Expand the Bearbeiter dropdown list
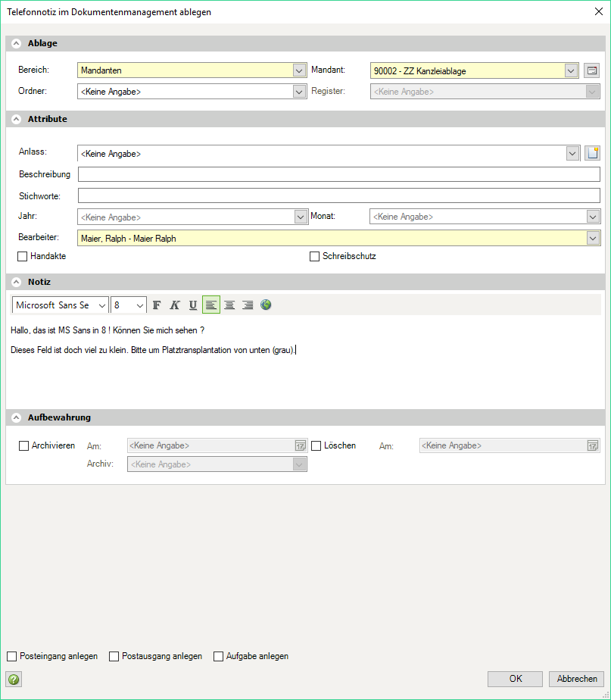Screen dimensions: 611x700 593,239
